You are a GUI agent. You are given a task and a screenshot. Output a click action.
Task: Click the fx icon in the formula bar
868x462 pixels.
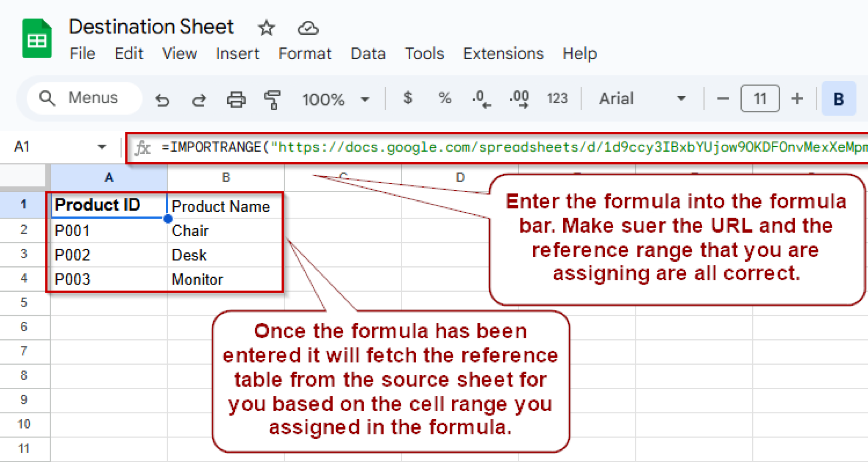coord(142,147)
